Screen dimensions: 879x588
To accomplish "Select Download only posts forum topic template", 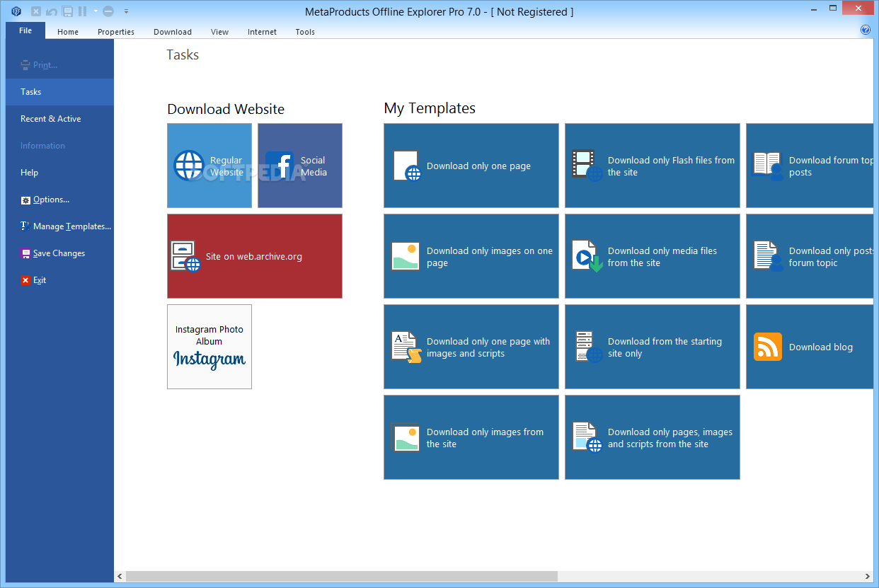I will coord(810,256).
